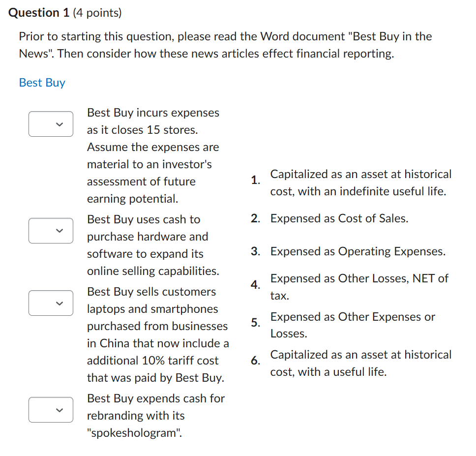Screen dimensions: 476x456
Task: Click the Best Buy hyperlink
Action: [x=42, y=83]
